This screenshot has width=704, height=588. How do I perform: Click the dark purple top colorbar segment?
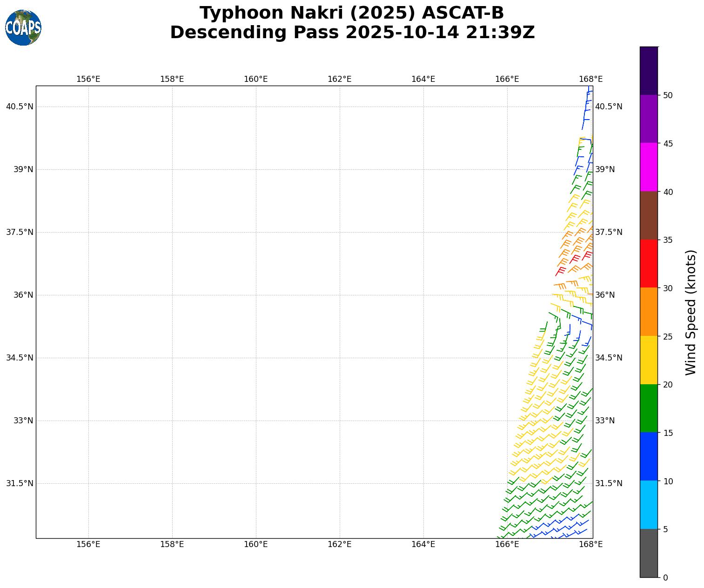pos(649,71)
